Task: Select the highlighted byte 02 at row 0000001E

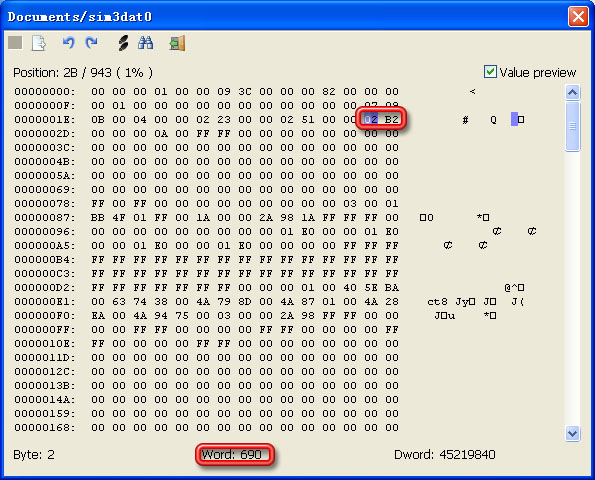Action: pyautogui.click(x=371, y=120)
